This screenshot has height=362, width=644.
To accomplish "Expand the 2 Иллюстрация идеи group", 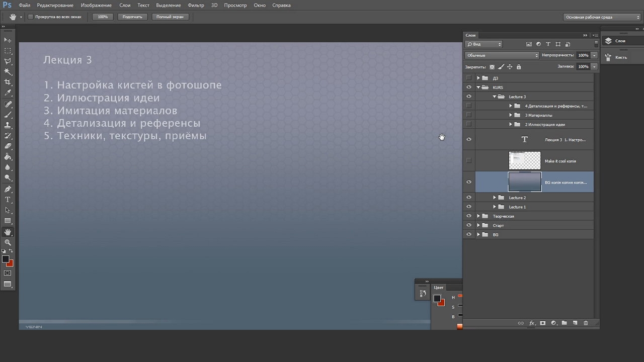I will pos(511,124).
